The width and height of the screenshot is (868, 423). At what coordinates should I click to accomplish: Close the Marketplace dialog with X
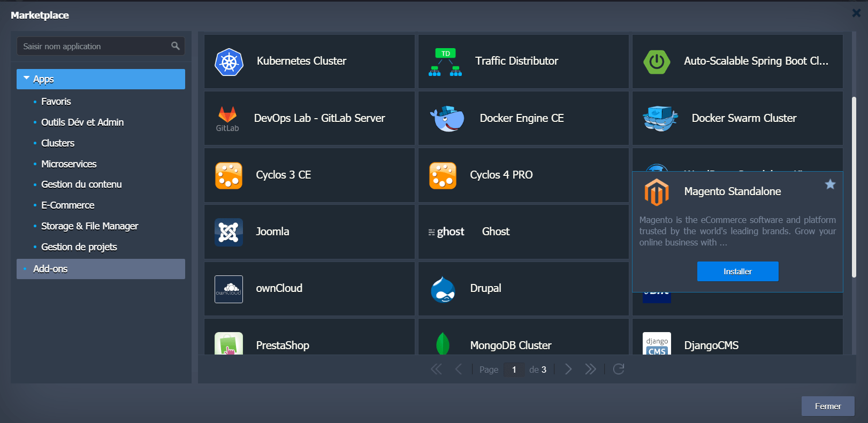point(856,13)
